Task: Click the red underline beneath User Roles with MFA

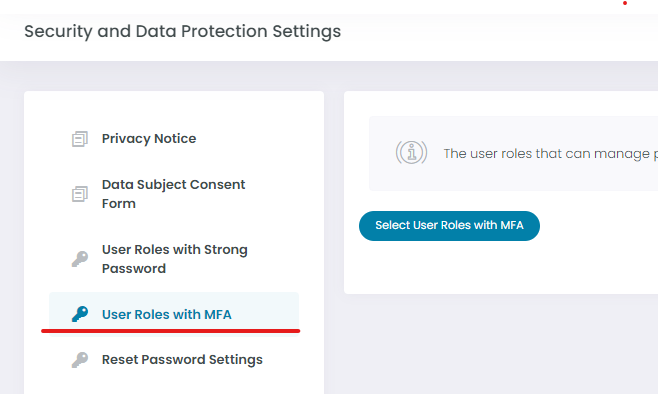Action: (x=170, y=331)
